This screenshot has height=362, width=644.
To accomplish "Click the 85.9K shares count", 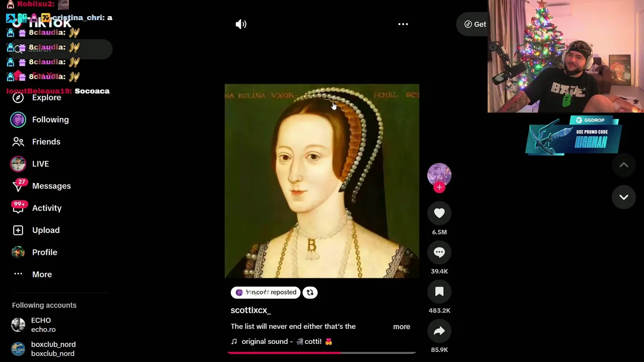I will [x=439, y=350].
